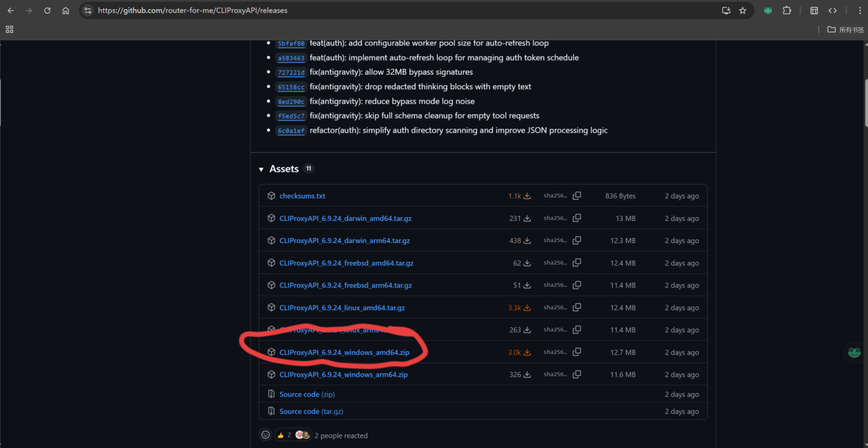Toggle the thumbs up reaction
The width and height of the screenshot is (868, 448).
284,435
